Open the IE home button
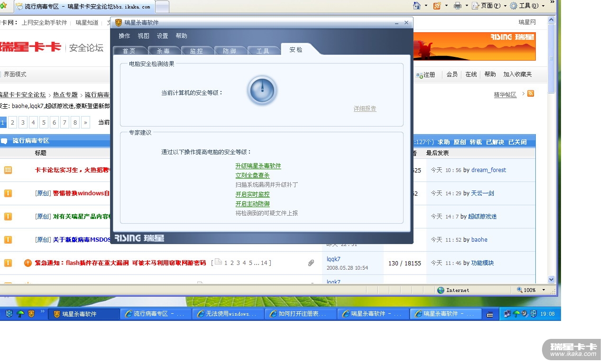This screenshot has width=607, height=364. click(x=417, y=6)
